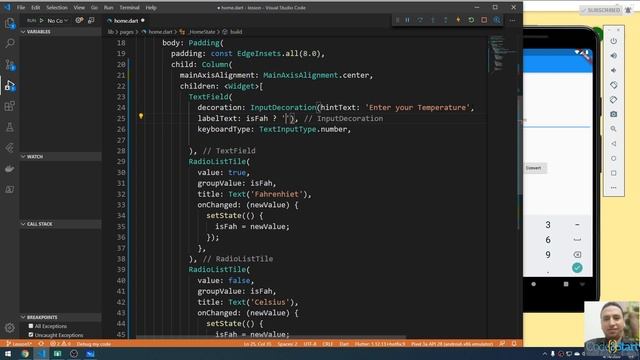
Task: Open the Docker whale icon view
Action: [9, 169]
